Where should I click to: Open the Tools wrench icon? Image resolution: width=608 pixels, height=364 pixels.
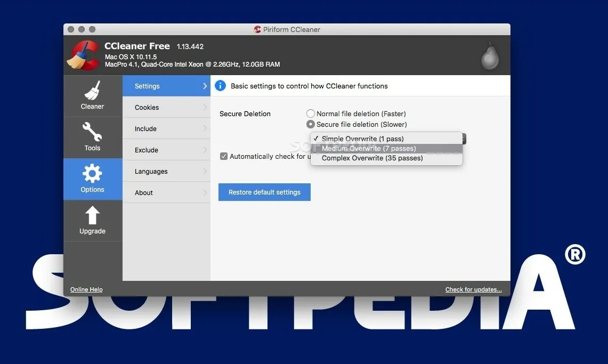(x=92, y=132)
